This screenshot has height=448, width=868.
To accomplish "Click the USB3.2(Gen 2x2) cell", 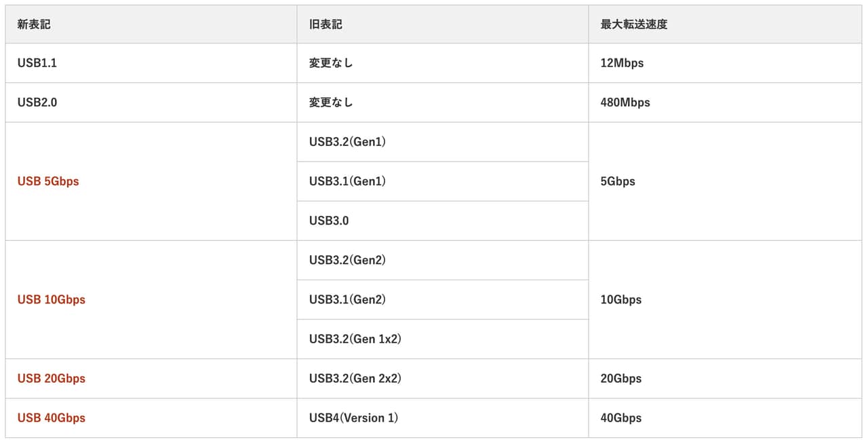I will click(x=355, y=378).
